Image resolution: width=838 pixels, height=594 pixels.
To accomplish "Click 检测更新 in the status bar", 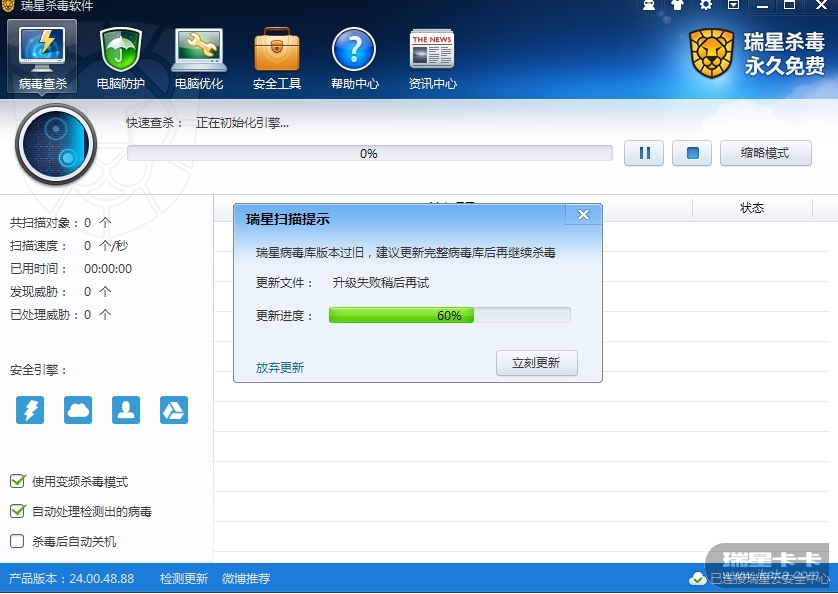I will tap(183, 578).
